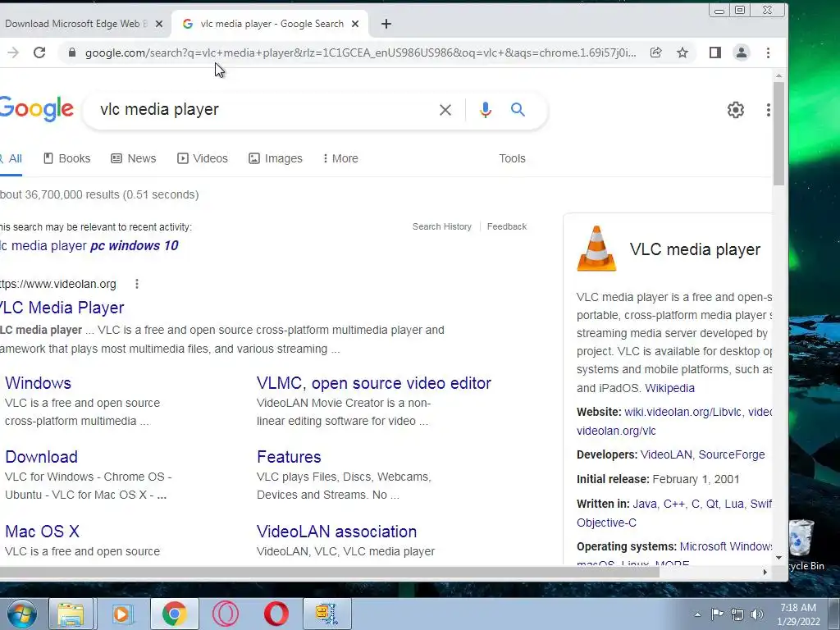Open the Microsoft Windows operating system link
Viewport: 840px width, 630px height.
726,547
